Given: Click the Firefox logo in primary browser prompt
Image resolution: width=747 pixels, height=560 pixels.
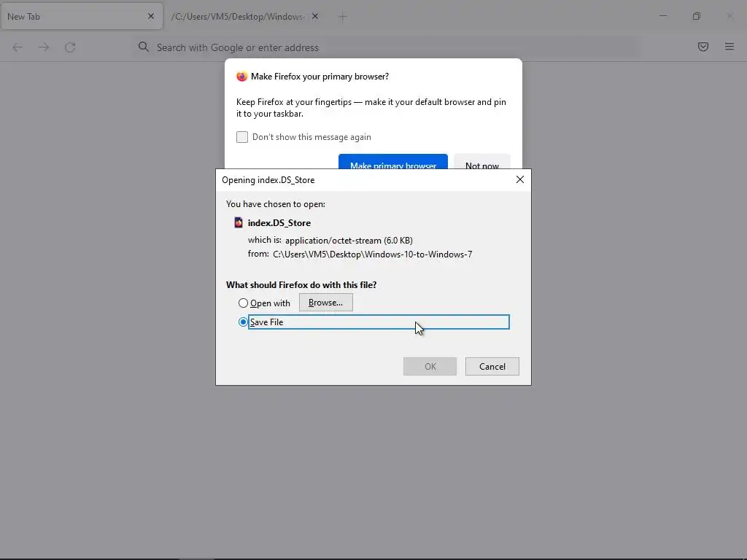Looking at the screenshot, I should (242, 76).
